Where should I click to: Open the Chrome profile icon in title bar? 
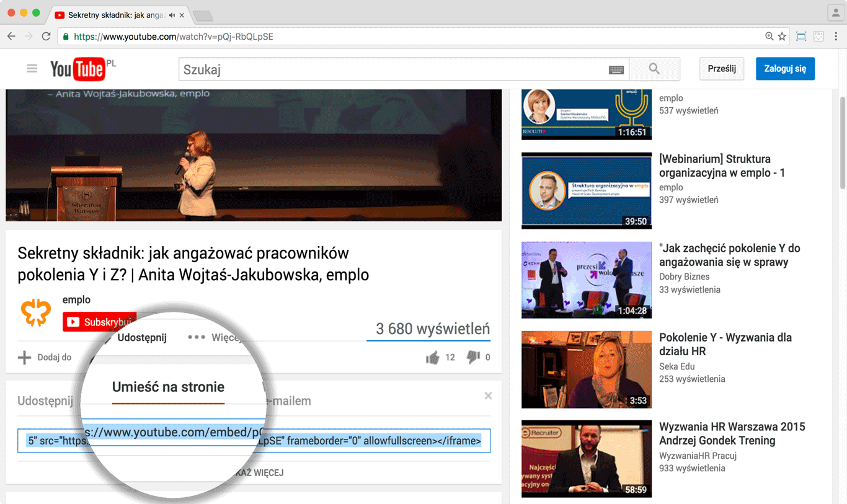(x=835, y=12)
